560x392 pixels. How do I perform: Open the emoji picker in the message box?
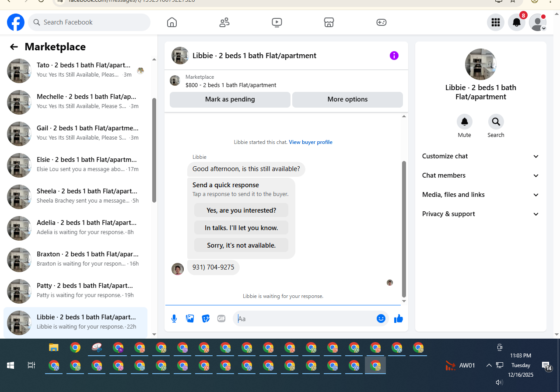381,318
